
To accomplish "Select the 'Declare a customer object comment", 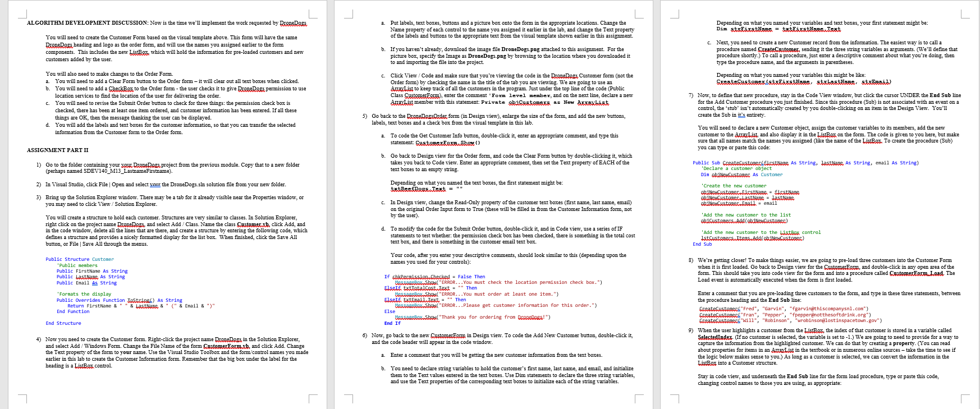I will 736,168.
